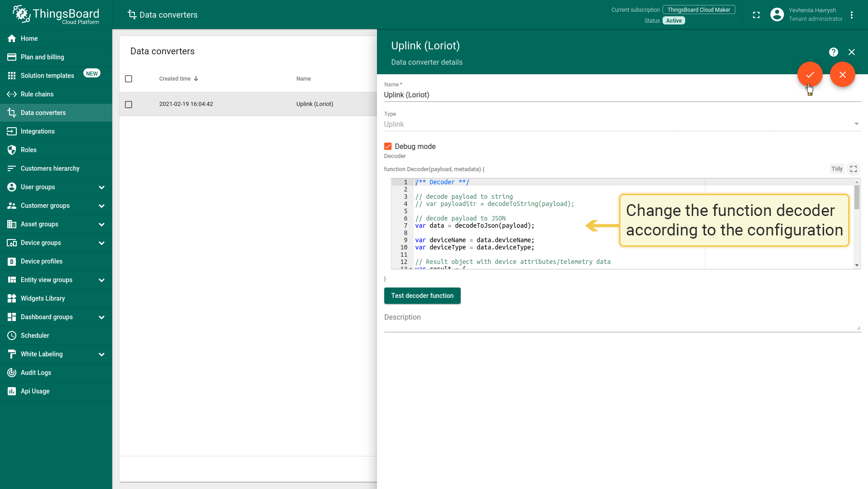Open the three-dot user menu
The width and height of the screenshot is (868, 489).
(851, 15)
